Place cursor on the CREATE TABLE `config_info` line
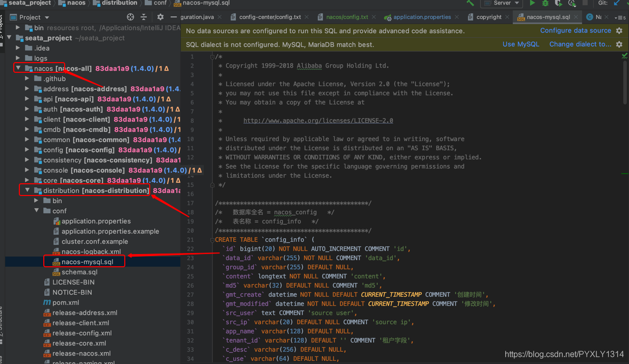Image resolution: width=629 pixels, height=364 pixels. 264,240
